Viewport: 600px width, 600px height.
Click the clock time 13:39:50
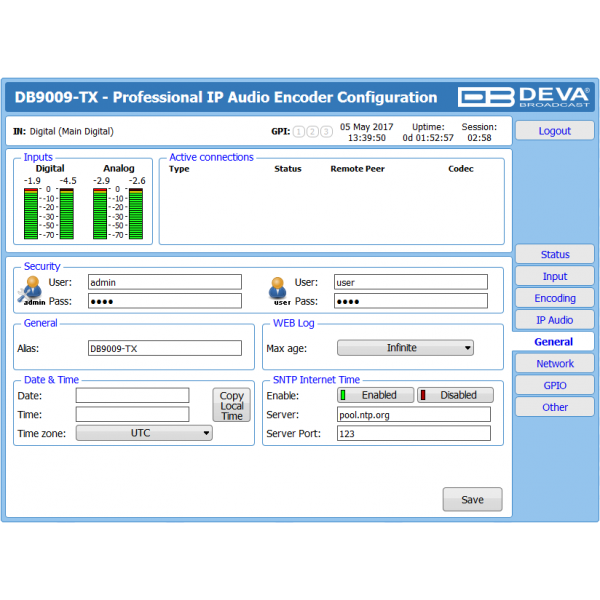[x=367, y=138]
